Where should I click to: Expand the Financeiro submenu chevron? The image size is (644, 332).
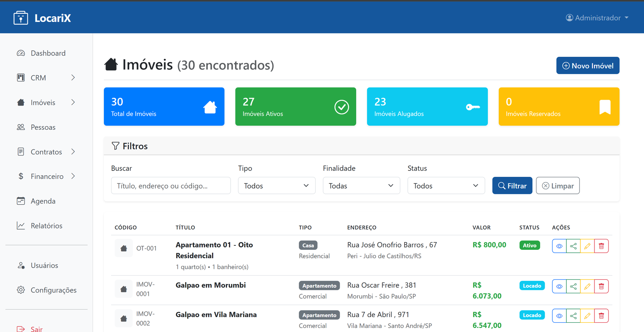73,176
